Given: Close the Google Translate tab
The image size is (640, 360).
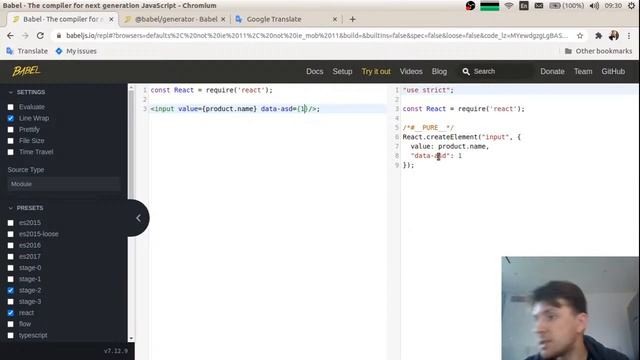Looking at the screenshot, I should [335, 19].
